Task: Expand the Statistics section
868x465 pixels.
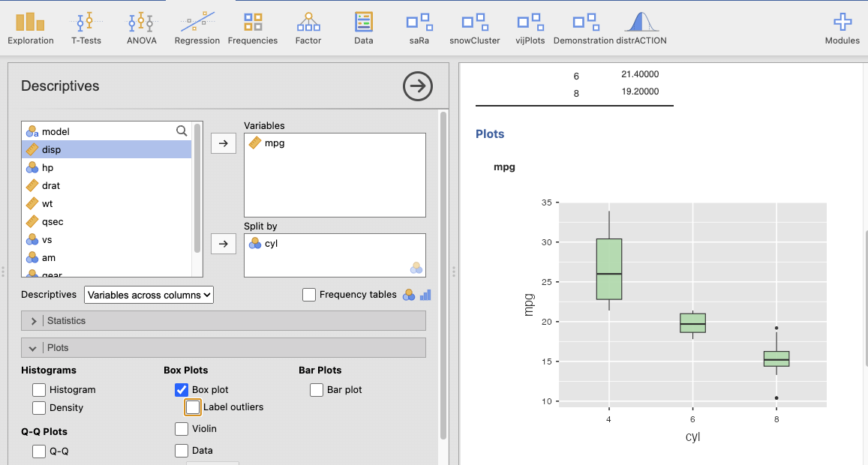Action: [x=224, y=321]
